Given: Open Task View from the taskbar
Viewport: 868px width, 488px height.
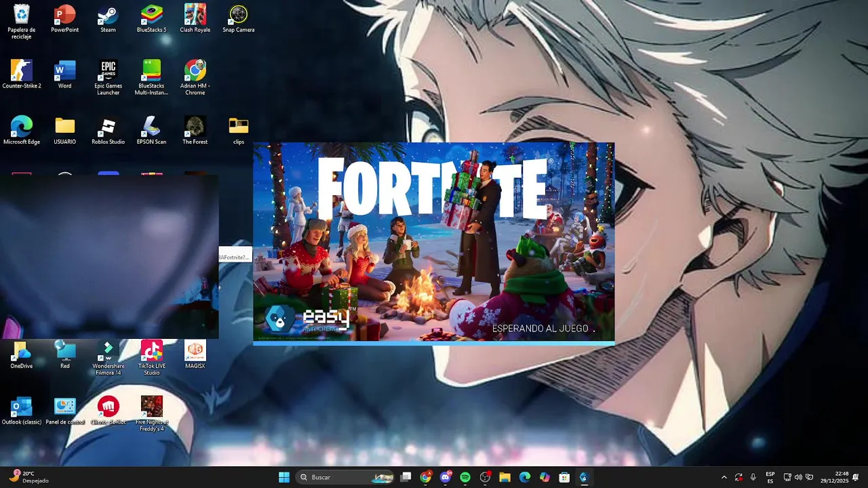Looking at the screenshot, I should (406, 477).
